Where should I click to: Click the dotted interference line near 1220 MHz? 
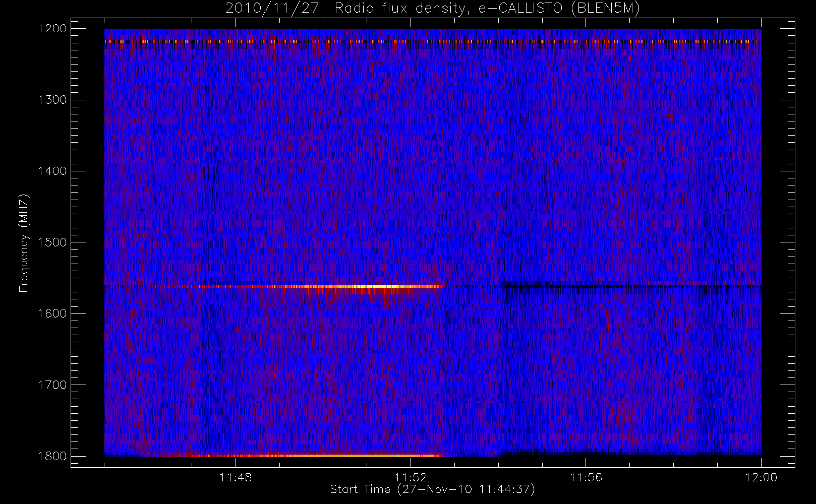433,41
